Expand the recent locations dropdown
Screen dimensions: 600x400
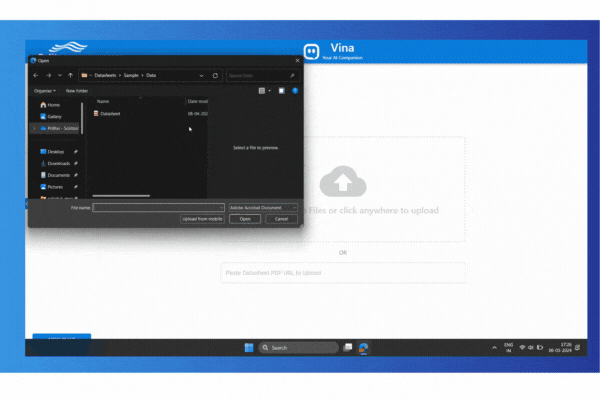coord(59,75)
